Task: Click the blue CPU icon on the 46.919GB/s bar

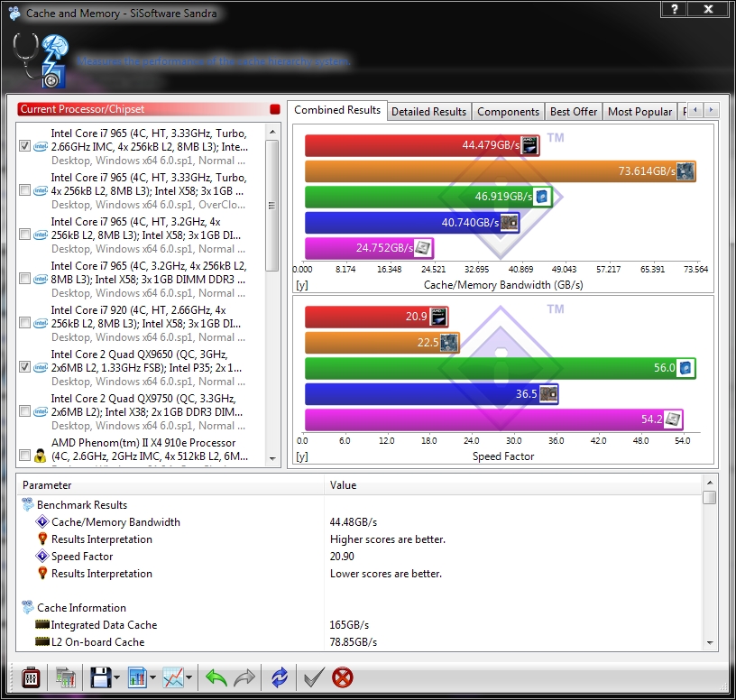Action: (x=542, y=197)
